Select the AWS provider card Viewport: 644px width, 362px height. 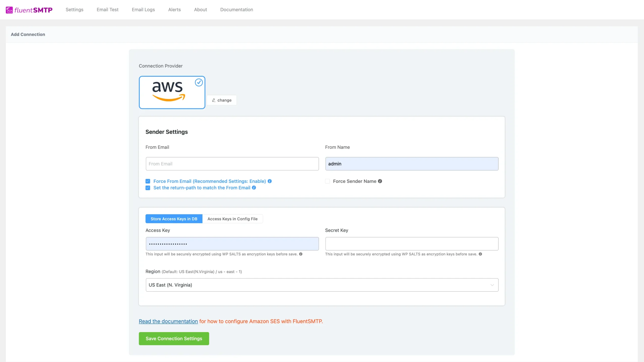(172, 92)
